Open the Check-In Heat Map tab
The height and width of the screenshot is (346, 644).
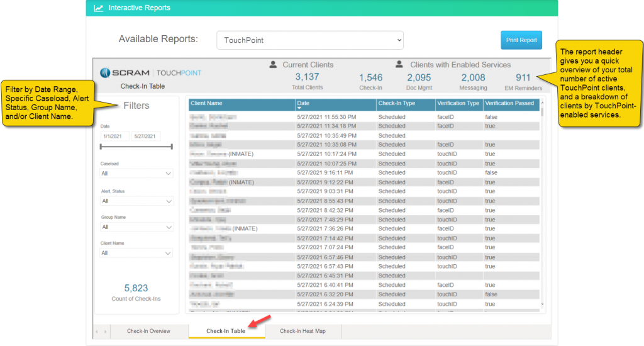[302, 331]
